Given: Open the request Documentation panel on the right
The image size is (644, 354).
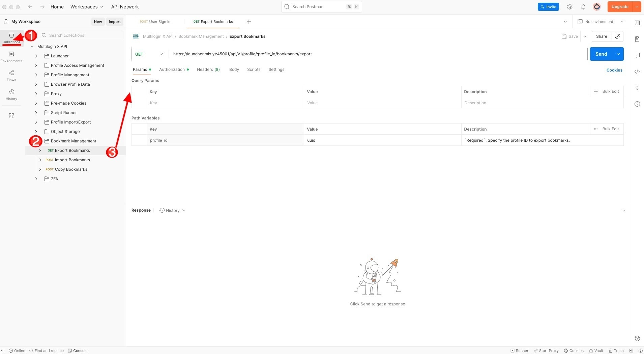Looking at the screenshot, I should click(x=637, y=39).
